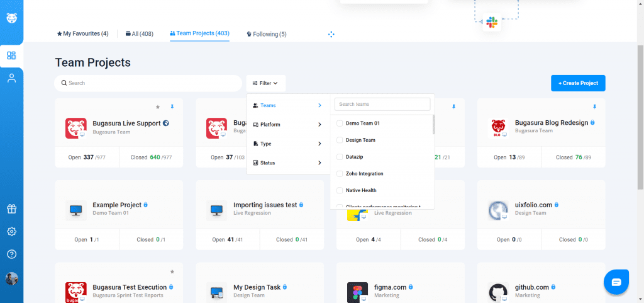This screenshot has height=303, width=644.
Task: Click the github.com project logo
Action: coord(498,292)
